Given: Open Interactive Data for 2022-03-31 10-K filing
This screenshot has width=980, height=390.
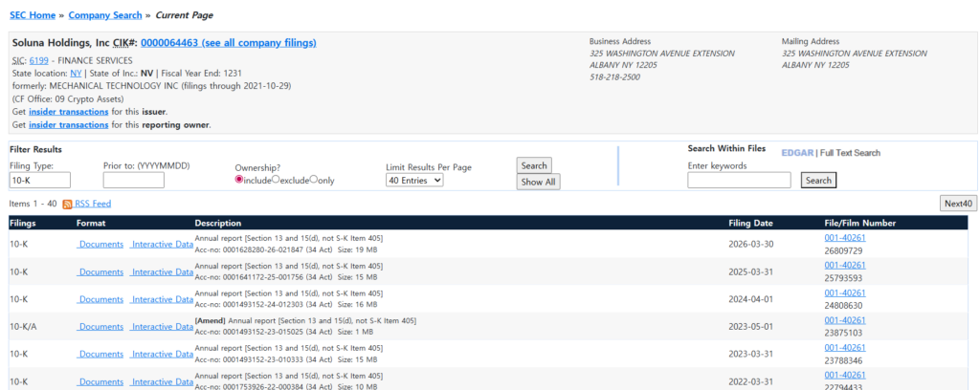Looking at the screenshot, I should [161, 382].
